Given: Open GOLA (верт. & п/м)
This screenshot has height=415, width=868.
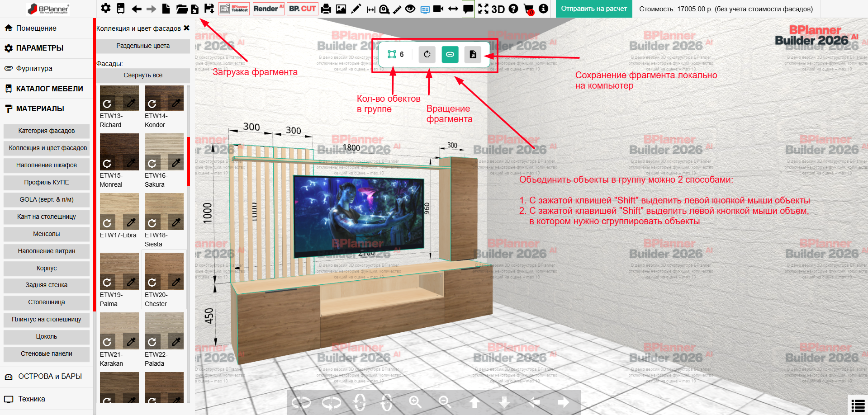Looking at the screenshot, I should [47, 199].
